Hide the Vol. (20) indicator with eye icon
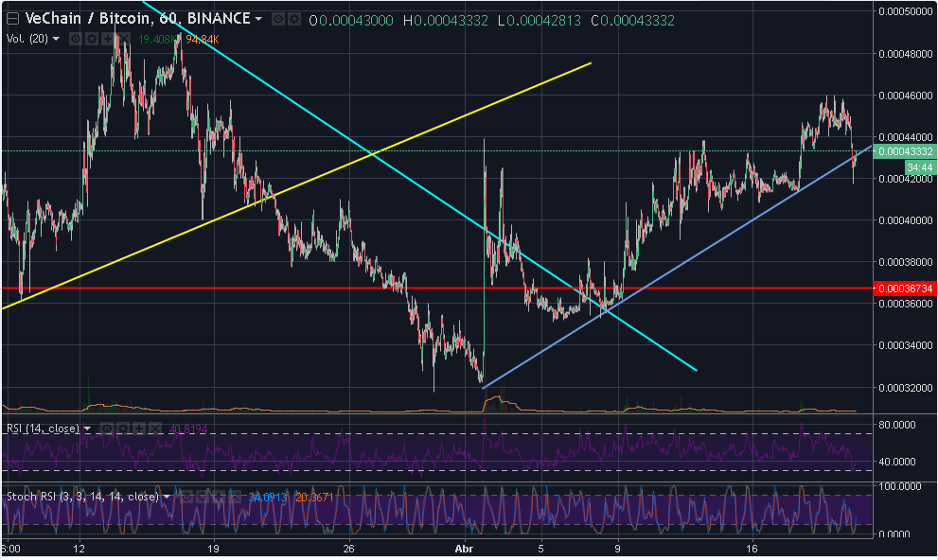This screenshot has width=938, height=560. point(76,39)
